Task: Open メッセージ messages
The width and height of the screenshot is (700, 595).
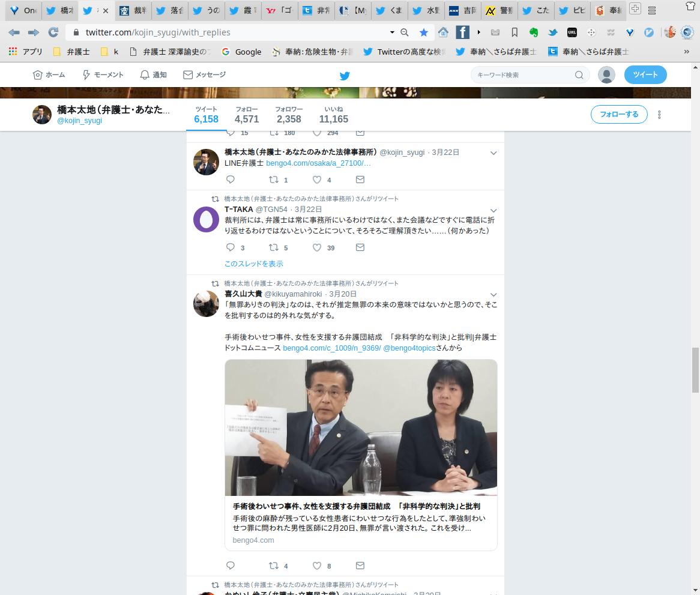Action: (x=205, y=74)
